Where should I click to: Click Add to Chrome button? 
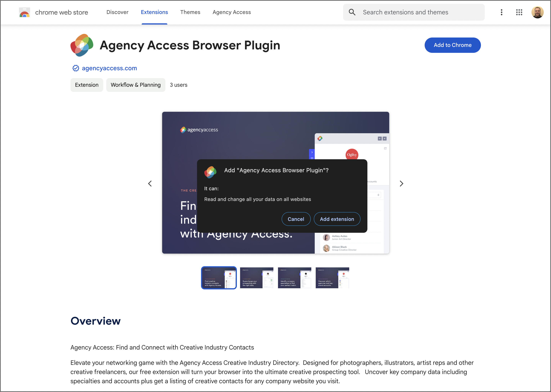pos(452,45)
